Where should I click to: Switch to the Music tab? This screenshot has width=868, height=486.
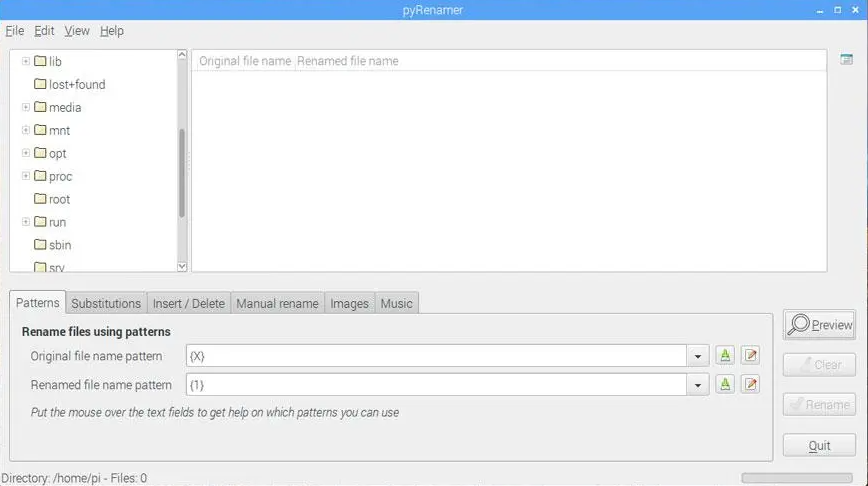click(x=396, y=303)
